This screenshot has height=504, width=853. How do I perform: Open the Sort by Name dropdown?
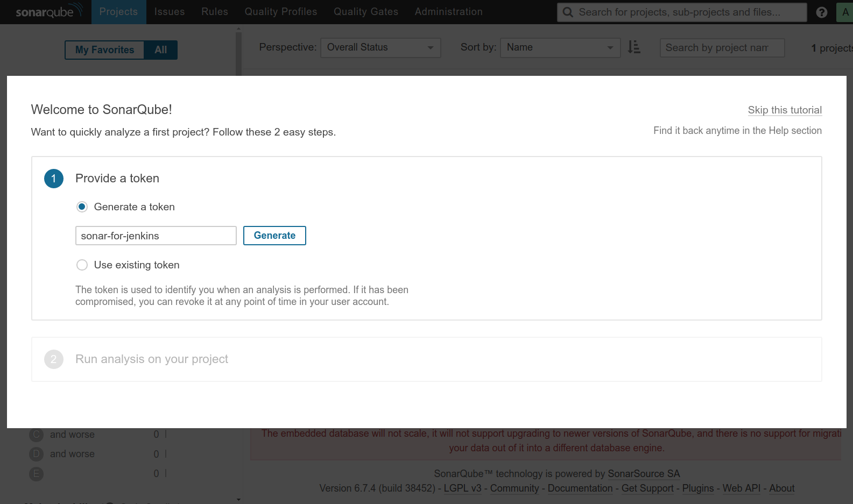point(560,47)
